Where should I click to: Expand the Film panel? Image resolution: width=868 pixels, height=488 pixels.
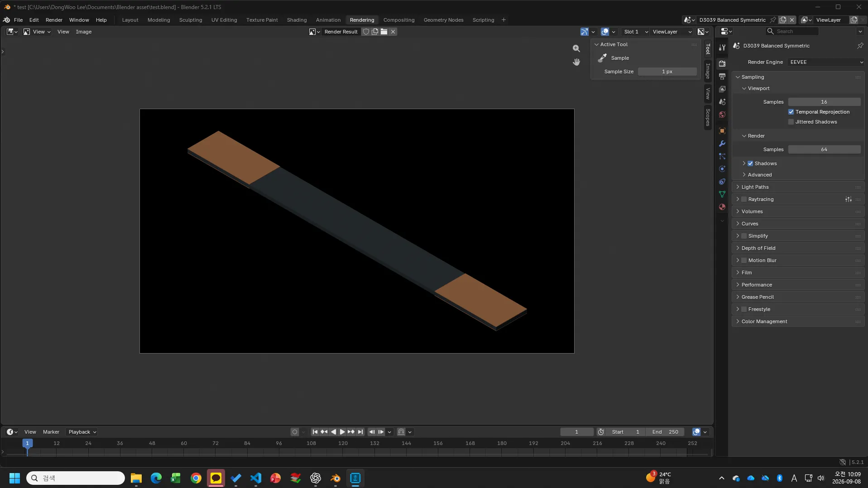[798, 273]
